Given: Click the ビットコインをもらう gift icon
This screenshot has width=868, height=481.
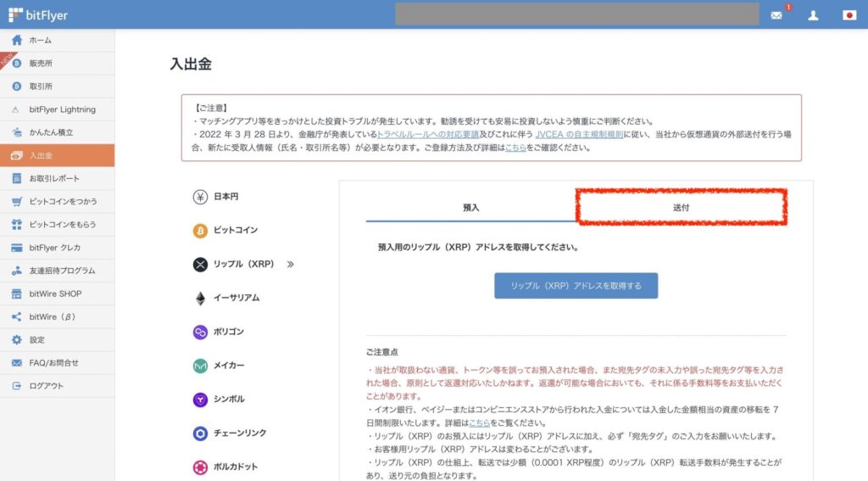Looking at the screenshot, I should (17, 225).
